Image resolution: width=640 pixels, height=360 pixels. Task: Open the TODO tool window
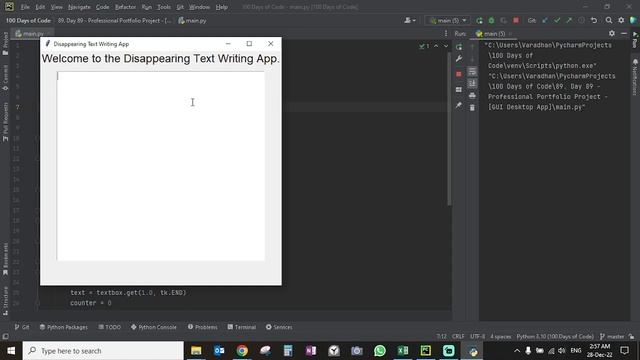coord(109,327)
